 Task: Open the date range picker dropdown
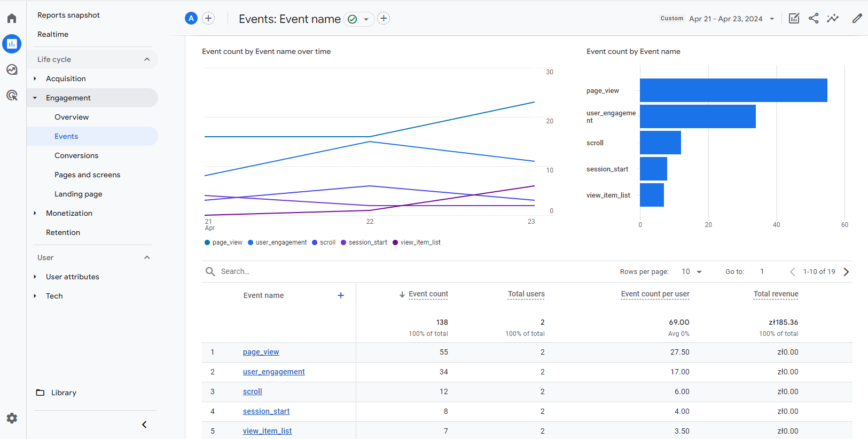(x=772, y=19)
